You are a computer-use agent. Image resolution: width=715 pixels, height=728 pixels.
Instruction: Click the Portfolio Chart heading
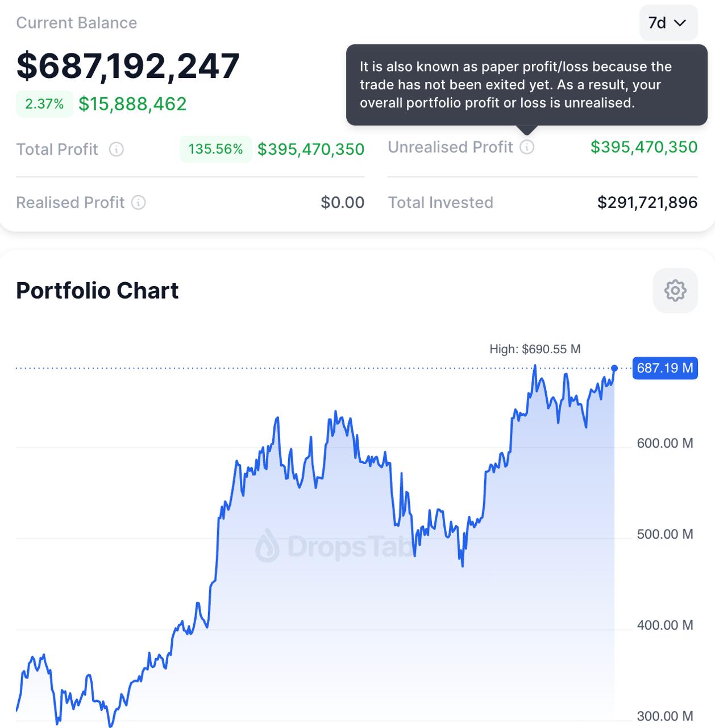(x=97, y=291)
